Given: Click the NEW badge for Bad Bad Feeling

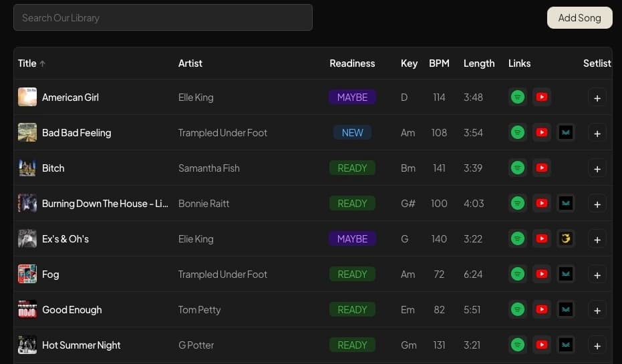Looking at the screenshot, I should pos(352,132).
